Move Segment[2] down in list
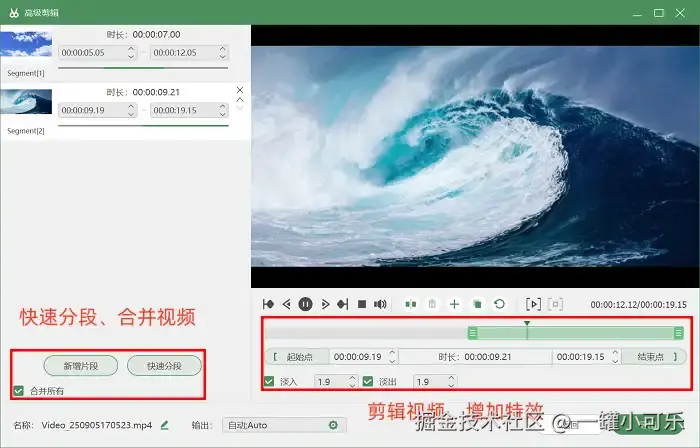700x448 pixels. pyautogui.click(x=240, y=108)
